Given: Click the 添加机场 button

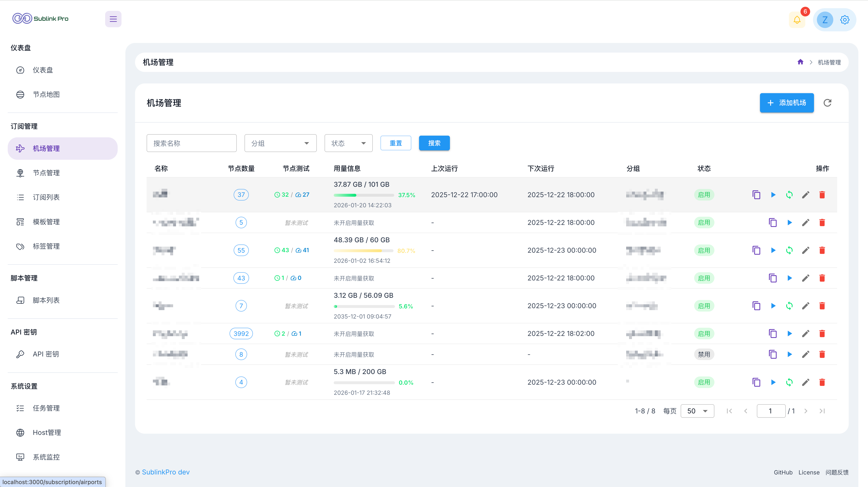Looking at the screenshot, I should [x=787, y=103].
